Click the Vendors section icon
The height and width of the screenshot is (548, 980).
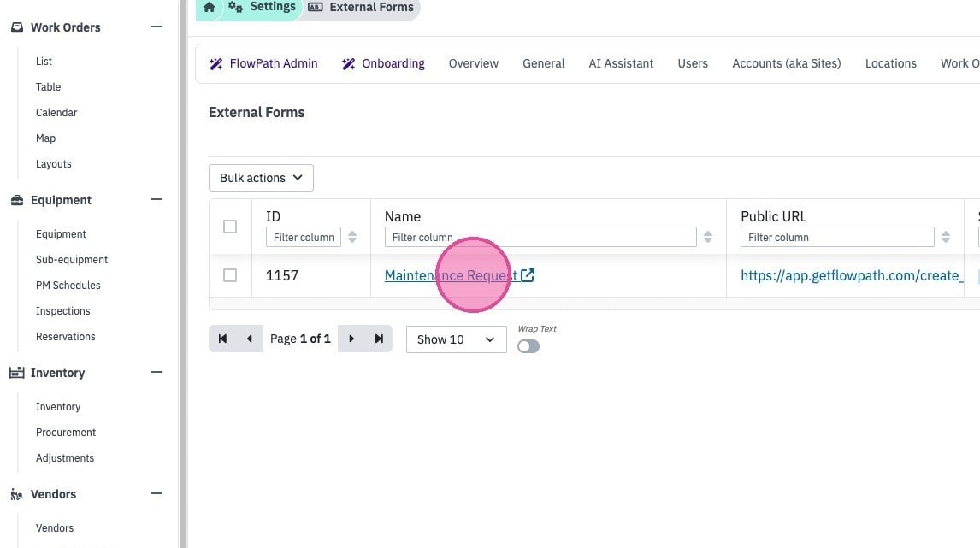pyautogui.click(x=17, y=494)
